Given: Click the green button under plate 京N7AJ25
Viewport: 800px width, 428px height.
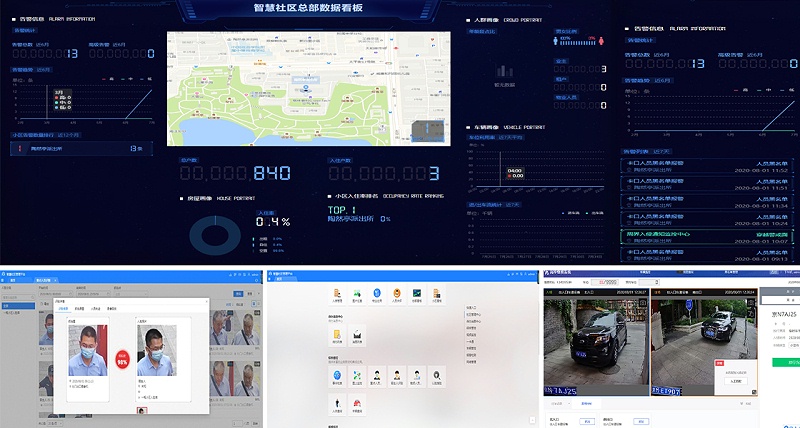Looking at the screenshot, I should coord(785,361).
